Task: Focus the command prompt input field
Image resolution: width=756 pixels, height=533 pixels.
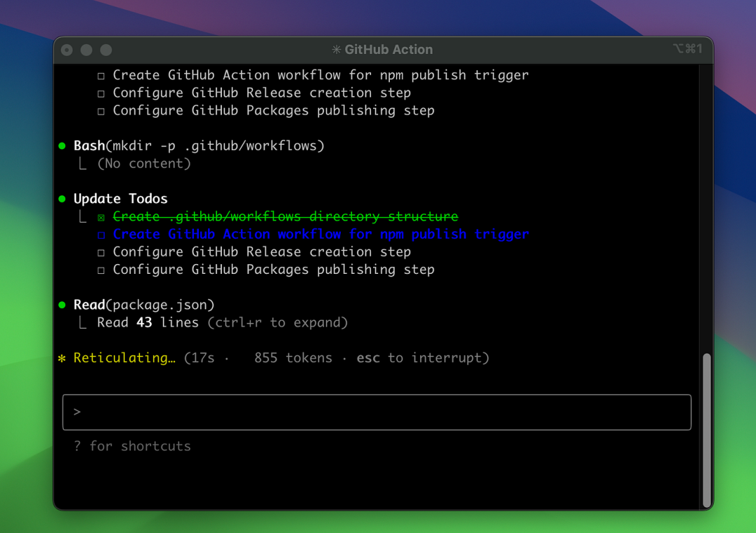Action: tap(378, 412)
